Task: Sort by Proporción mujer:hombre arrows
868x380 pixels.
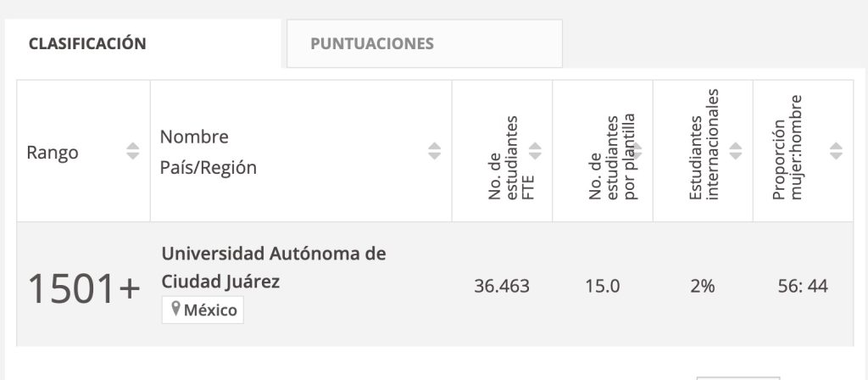Action: 836,151
